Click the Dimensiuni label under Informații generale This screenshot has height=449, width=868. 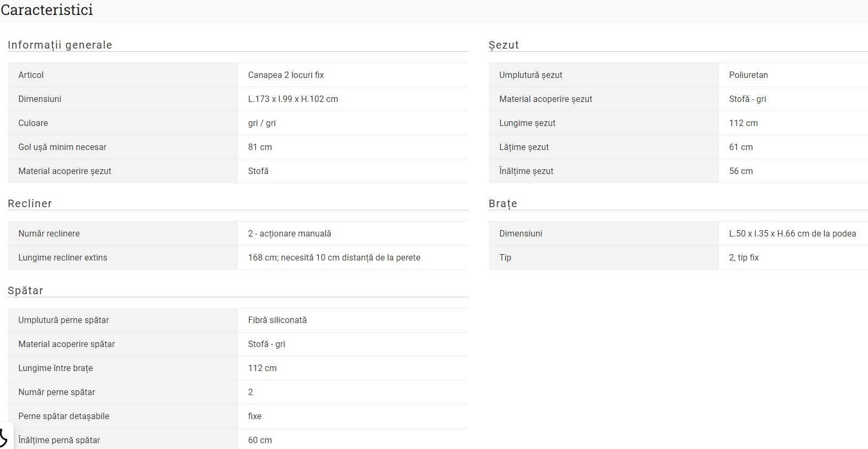40,99
